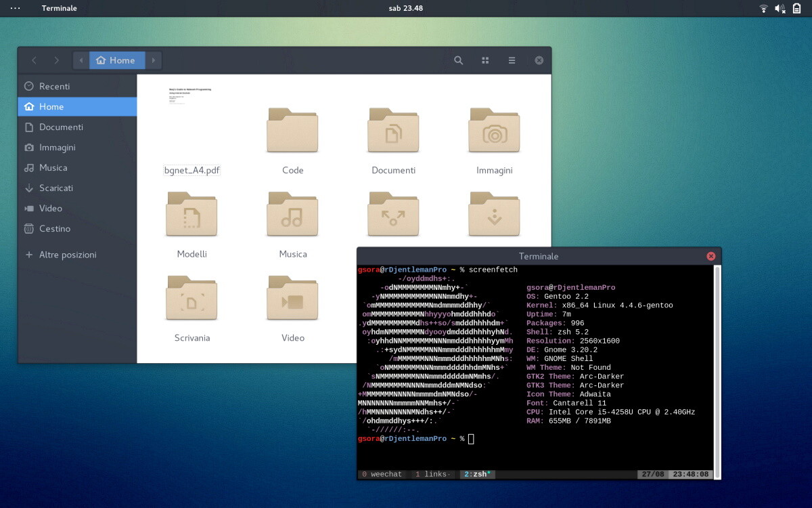Open the clock menu showing sab 23.48
Viewport: 812px width, 508px height.
click(x=406, y=8)
